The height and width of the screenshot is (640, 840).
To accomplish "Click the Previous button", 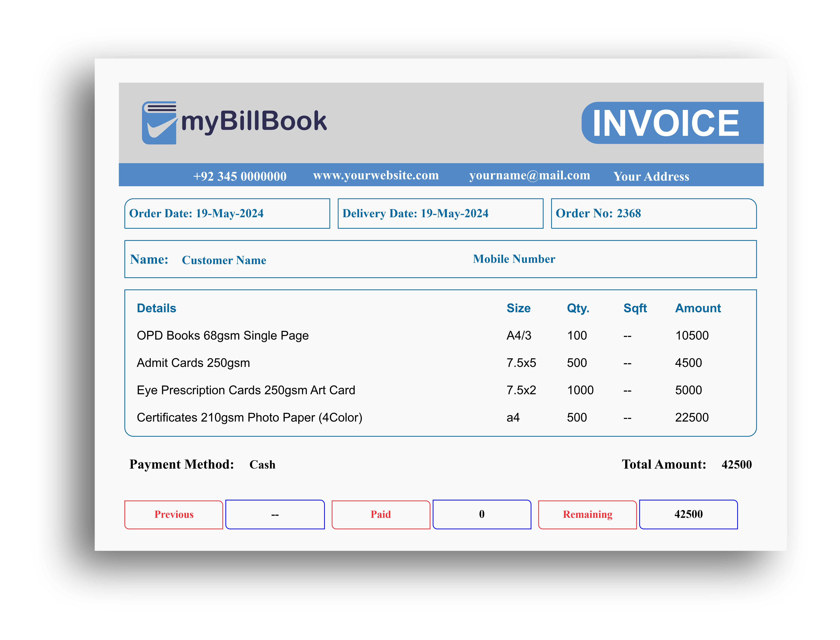I will click(174, 515).
